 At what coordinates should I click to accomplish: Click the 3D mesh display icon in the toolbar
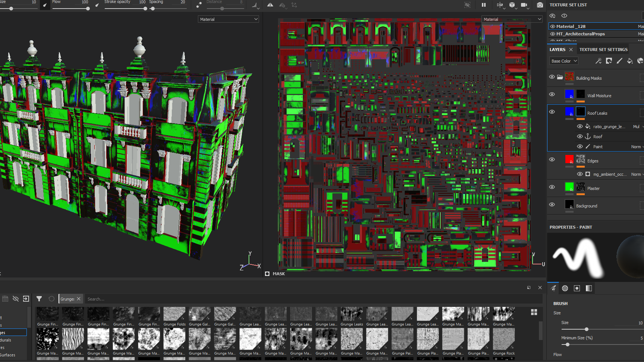coord(512,5)
